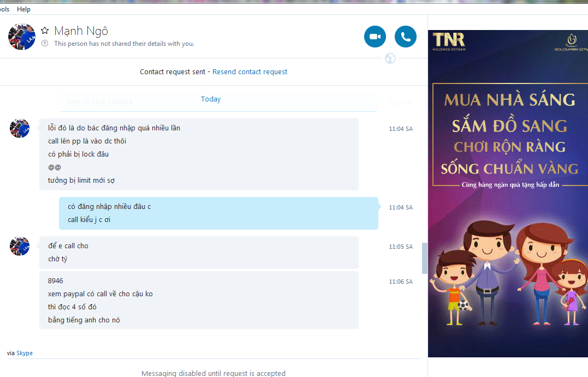This screenshot has height=377, width=588.
Task: Click avatar beside 'lỗi đó là do bác' message
Action: coord(20,129)
